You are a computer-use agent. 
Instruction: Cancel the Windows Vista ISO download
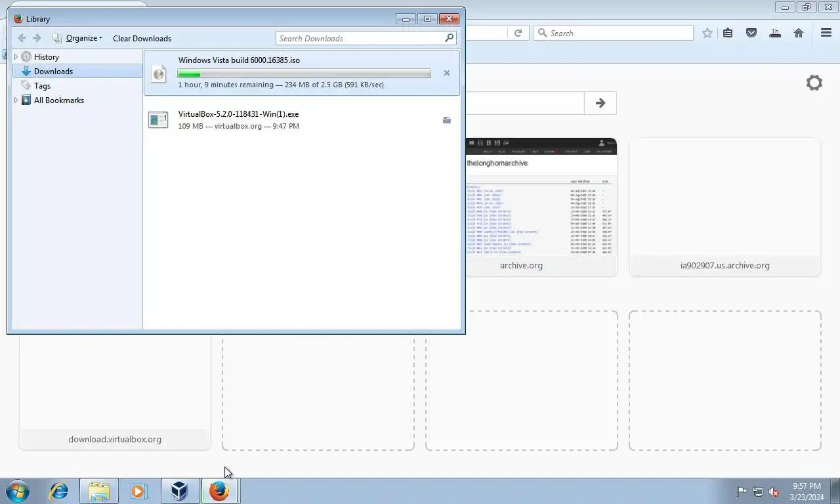[x=447, y=73]
